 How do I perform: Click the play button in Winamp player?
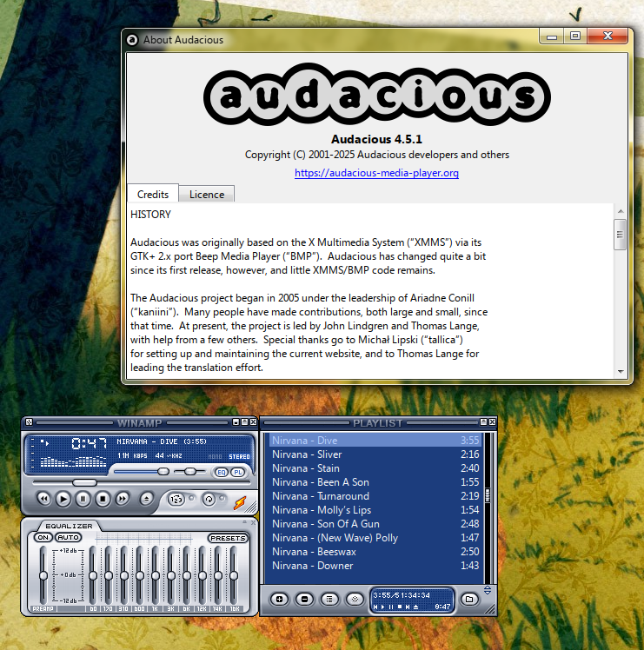click(63, 499)
